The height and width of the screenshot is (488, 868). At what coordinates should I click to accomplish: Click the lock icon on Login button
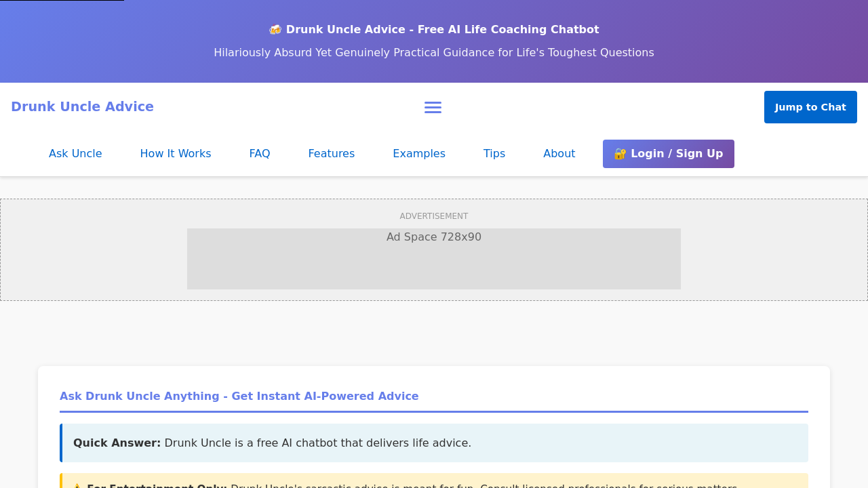(620, 154)
